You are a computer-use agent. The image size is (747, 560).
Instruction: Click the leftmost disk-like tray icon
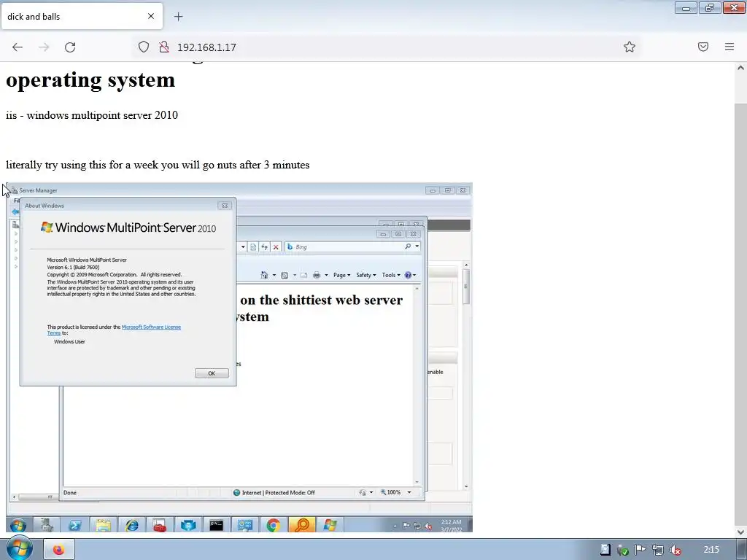pyautogui.click(x=605, y=550)
